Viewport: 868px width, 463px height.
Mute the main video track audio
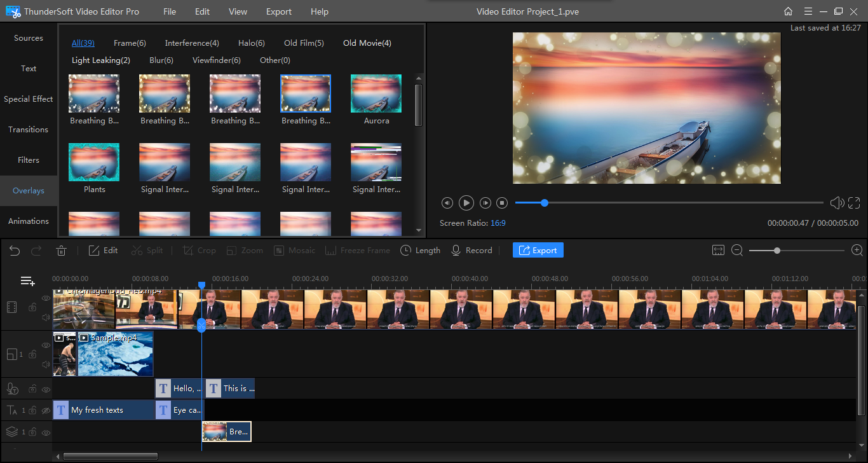pos(46,317)
